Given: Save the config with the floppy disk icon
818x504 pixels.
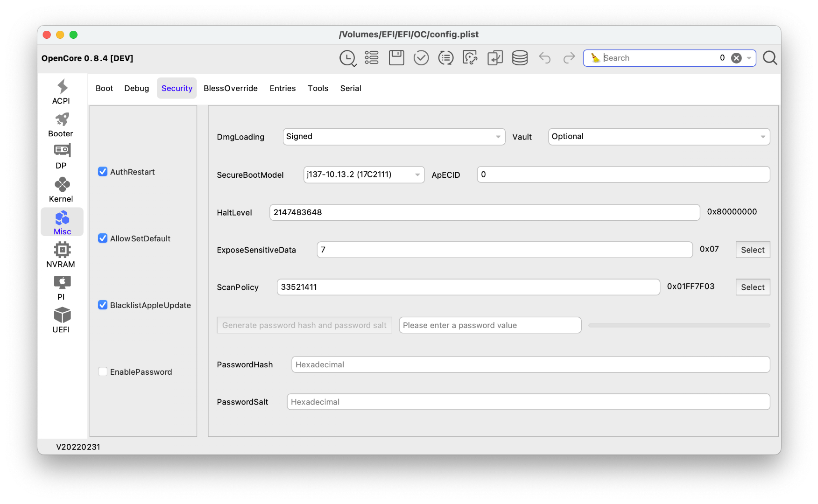Looking at the screenshot, I should (x=396, y=58).
